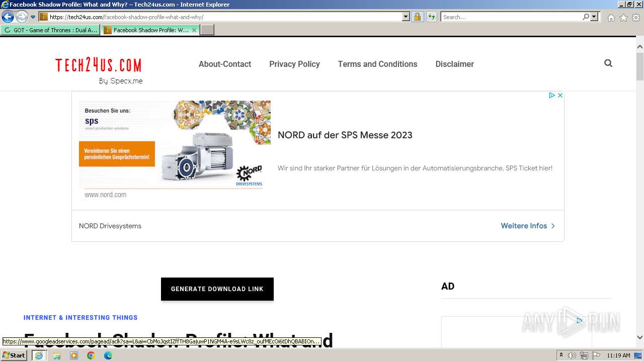
Task: Open Internet & Interesting Things category
Action: tap(80, 318)
